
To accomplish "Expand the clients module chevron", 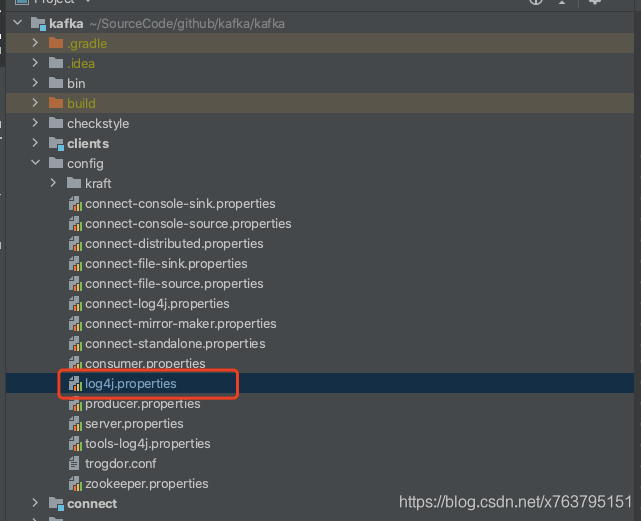I will click(35, 143).
